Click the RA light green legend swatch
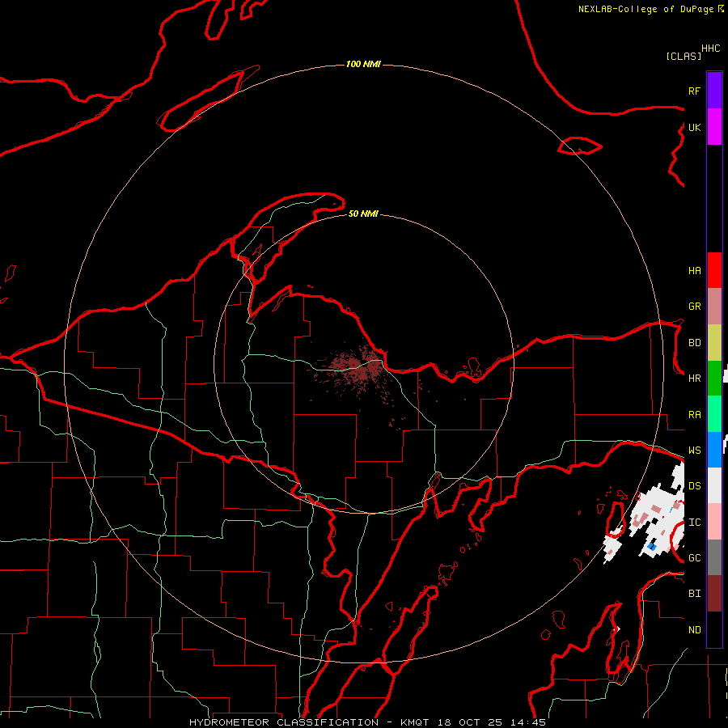The width and height of the screenshot is (728, 728). click(714, 414)
